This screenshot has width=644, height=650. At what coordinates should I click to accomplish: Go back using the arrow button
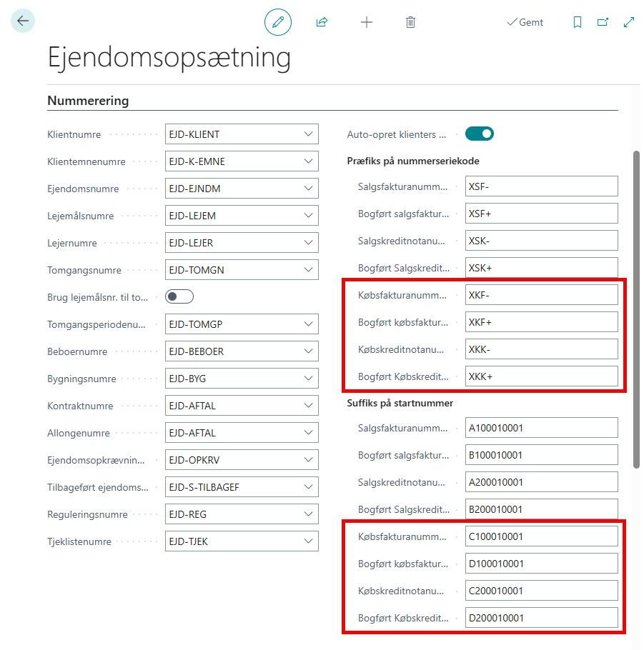pyautogui.click(x=23, y=21)
